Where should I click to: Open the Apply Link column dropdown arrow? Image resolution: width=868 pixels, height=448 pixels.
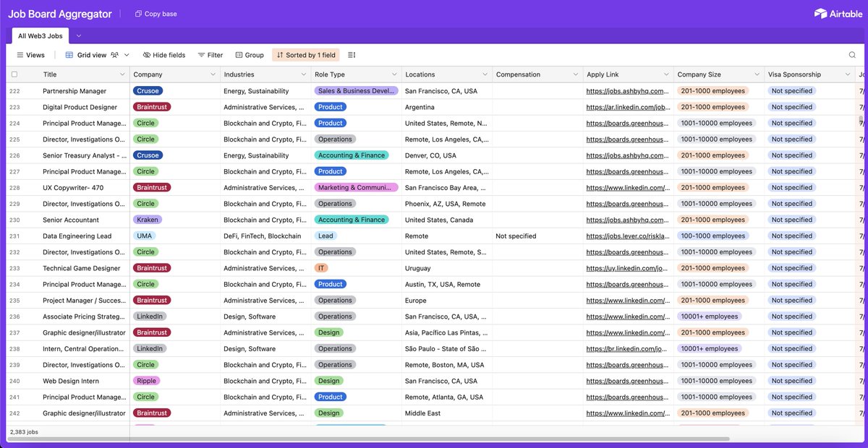pyautogui.click(x=666, y=74)
